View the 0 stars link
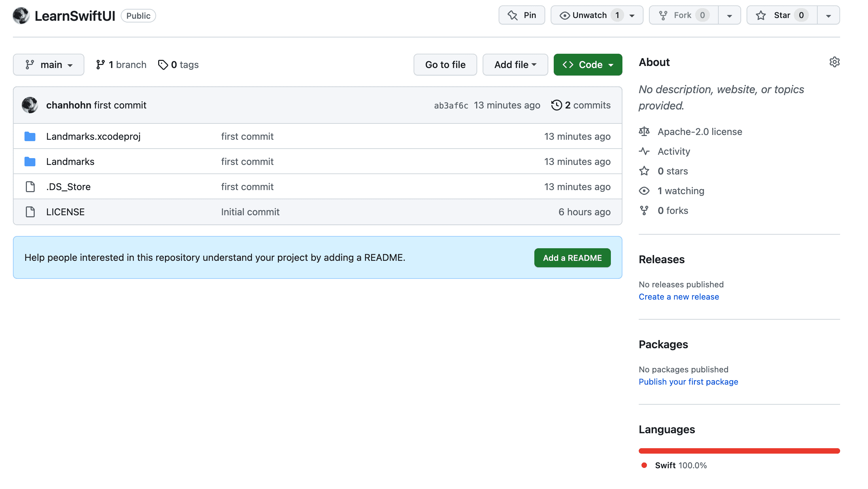The width and height of the screenshot is (868, 489). click(x=673, y=171)
